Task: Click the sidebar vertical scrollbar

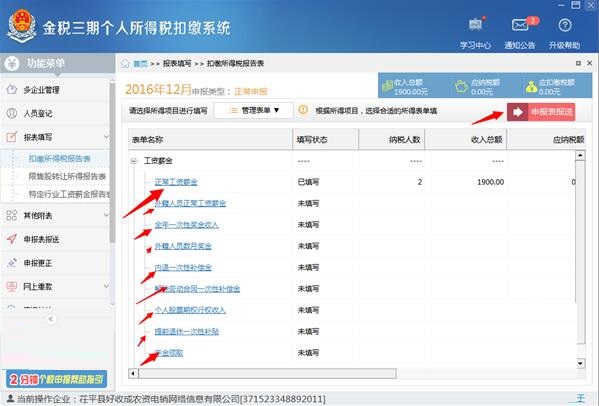Action: click(x=112, y=162)
